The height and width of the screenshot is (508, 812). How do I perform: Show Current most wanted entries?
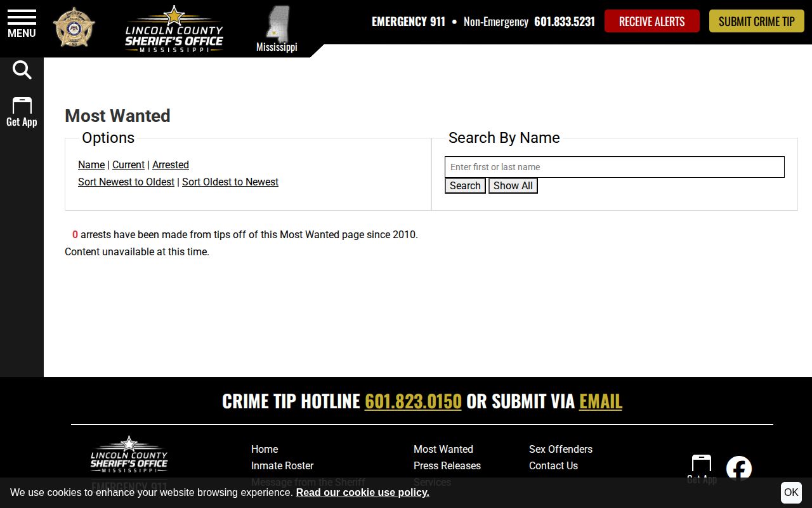pos(128,164)
